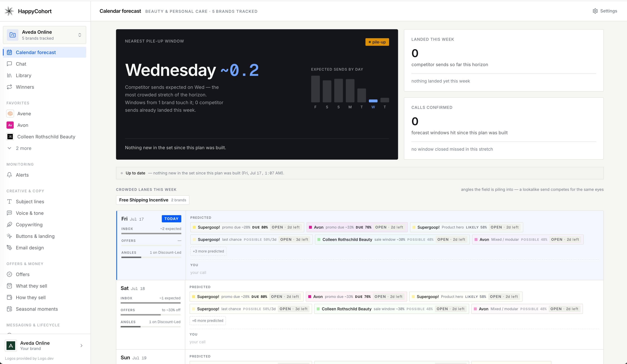Click the Email design pen icon
The image size is (627, 364).
pos(9,248)
